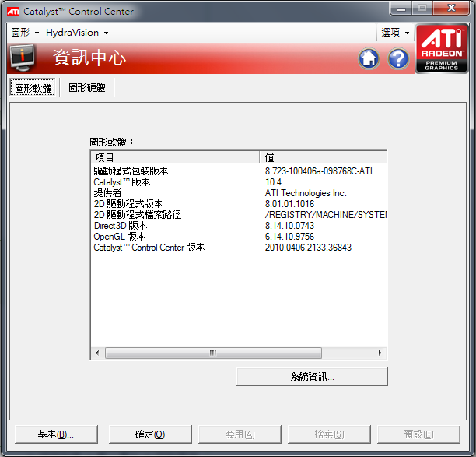The width and height of the screenshot is (476, 457).
Task: Select the 提供者 row
Action: tap(239, 193)
